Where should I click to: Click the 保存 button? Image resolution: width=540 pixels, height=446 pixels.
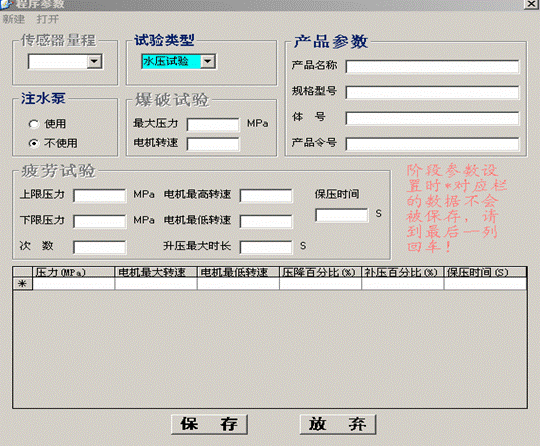click(209, 424)
